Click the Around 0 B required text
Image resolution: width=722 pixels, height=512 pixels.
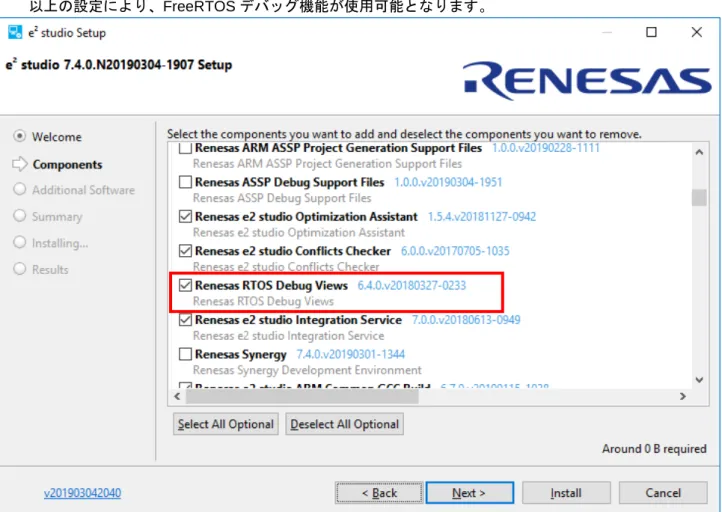pos(654,448)
